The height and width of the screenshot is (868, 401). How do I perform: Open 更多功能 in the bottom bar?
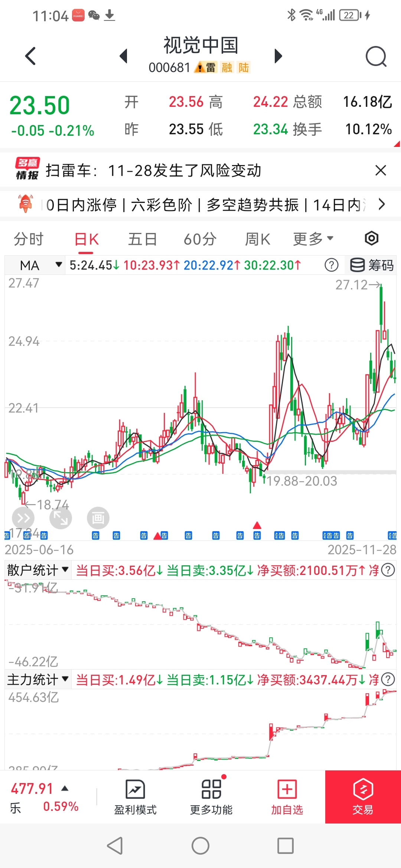[x=211, y=797]
